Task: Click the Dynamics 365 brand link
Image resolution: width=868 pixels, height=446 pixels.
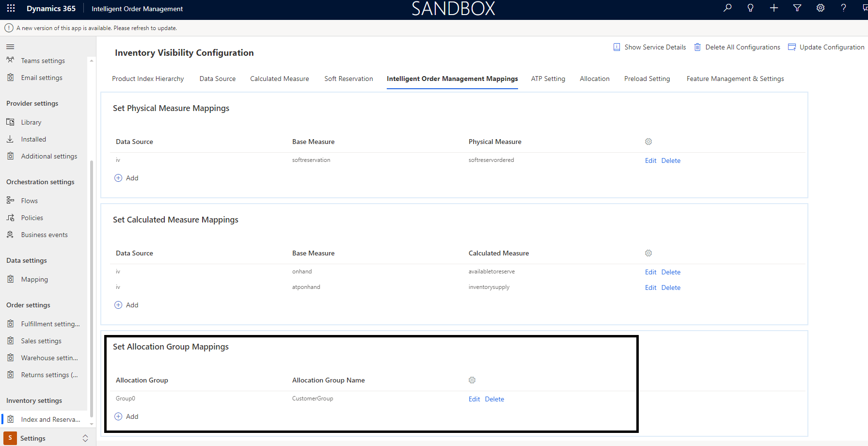Action: click(51, 9)
